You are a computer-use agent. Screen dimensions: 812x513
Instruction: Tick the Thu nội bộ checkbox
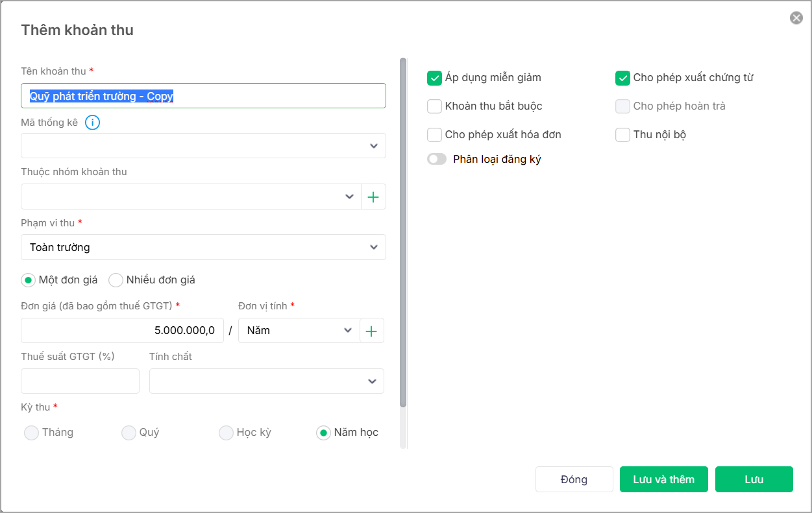coord(622,135)
